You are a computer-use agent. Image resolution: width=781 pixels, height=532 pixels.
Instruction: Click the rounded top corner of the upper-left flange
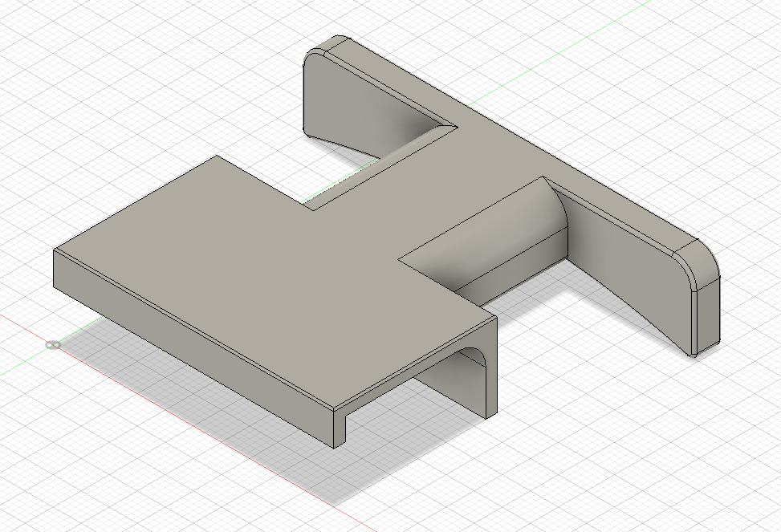(329, 45)
